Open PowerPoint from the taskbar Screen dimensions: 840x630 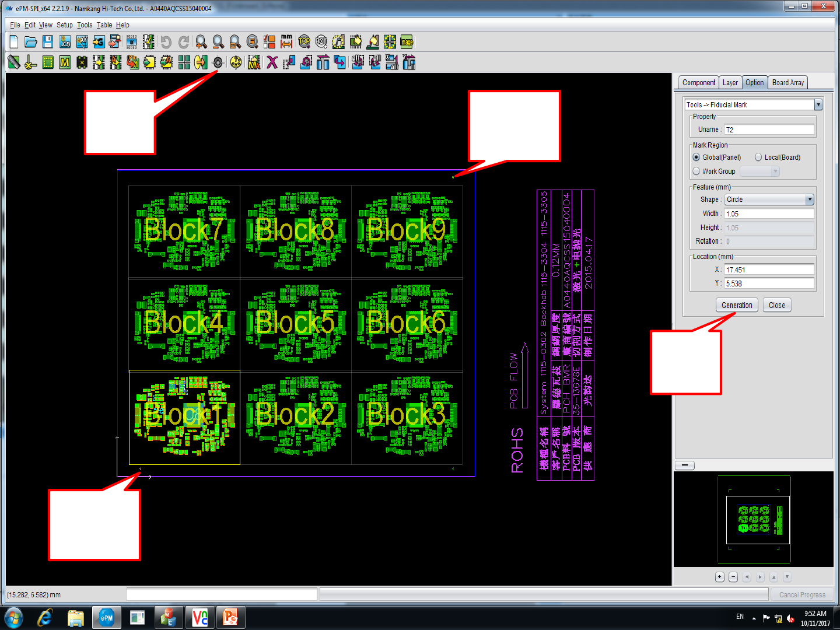pos(231,618)
